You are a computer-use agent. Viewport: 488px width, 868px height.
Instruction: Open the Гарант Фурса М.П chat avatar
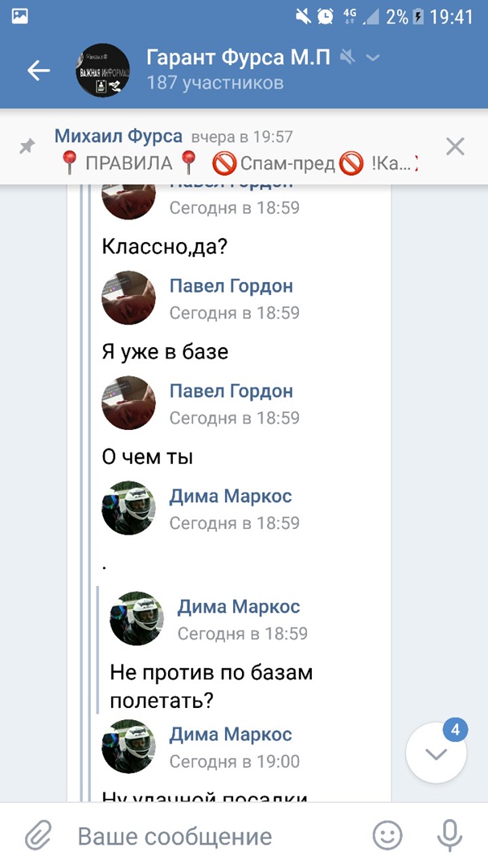[x=102, y=70]
